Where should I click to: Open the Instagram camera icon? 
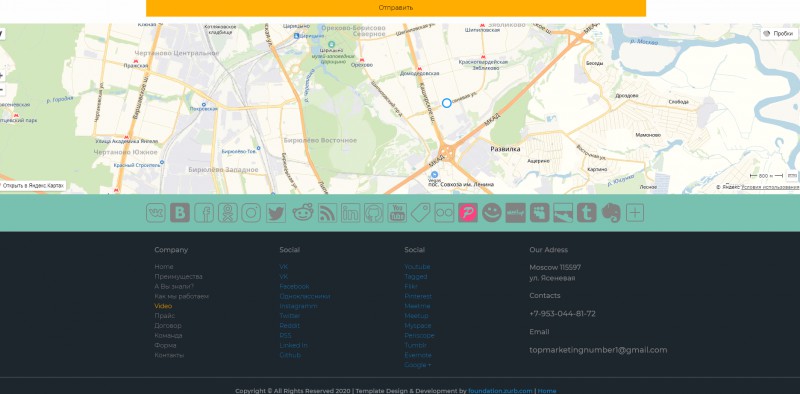pyautogui.click(x=251, y=213)
